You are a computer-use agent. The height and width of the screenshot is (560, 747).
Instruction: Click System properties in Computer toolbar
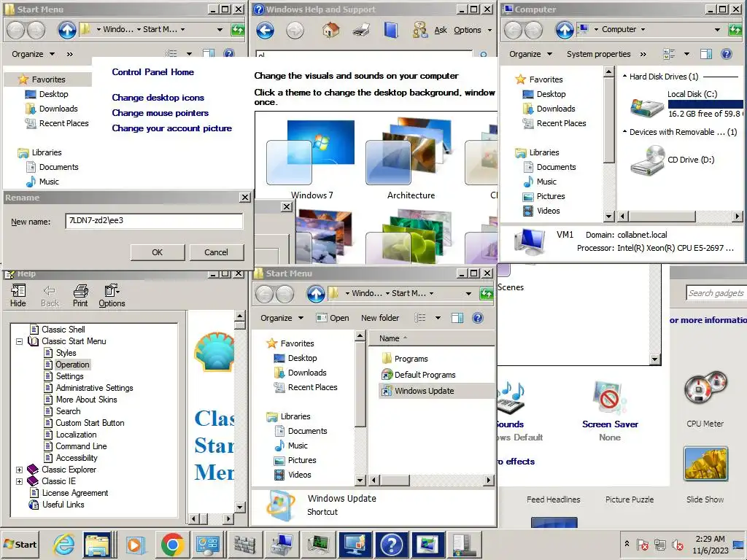point(598,54)
